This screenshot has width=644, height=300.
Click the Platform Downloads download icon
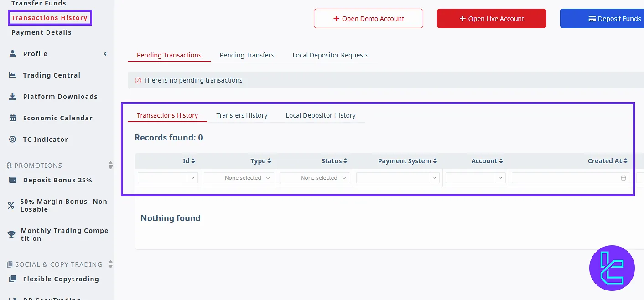pos(13,97)
